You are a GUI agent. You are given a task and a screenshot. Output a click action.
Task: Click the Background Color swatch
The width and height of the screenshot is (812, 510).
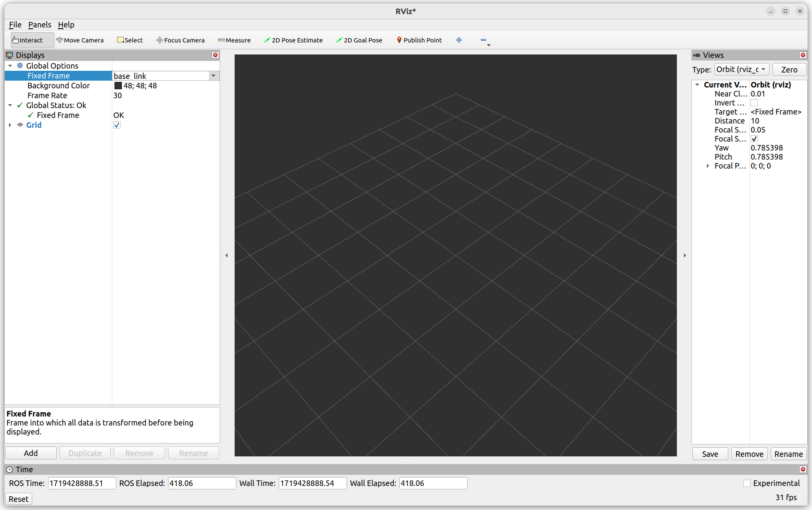[x=118, y=86]
